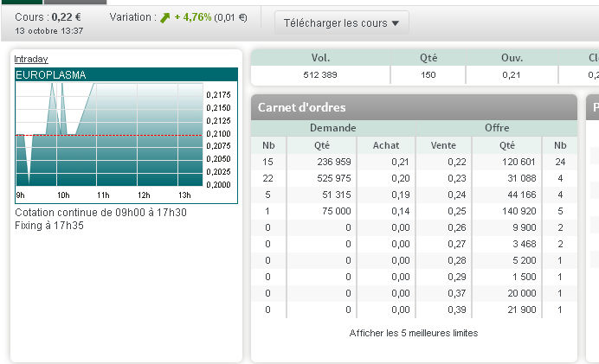The width and height of the screenshot is (599, 364).
Task: Click demand quantity 75 000
Action: click(x=336, y=211)
